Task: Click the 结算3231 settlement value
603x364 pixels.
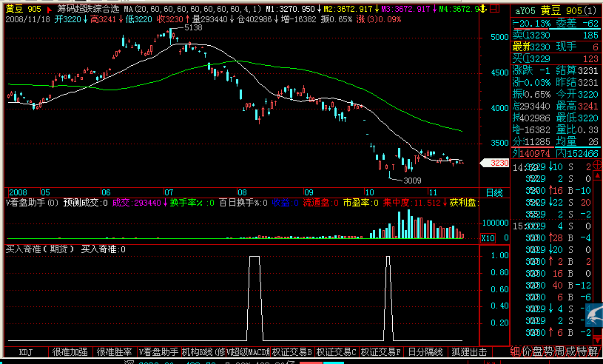Action: point(577,70)
